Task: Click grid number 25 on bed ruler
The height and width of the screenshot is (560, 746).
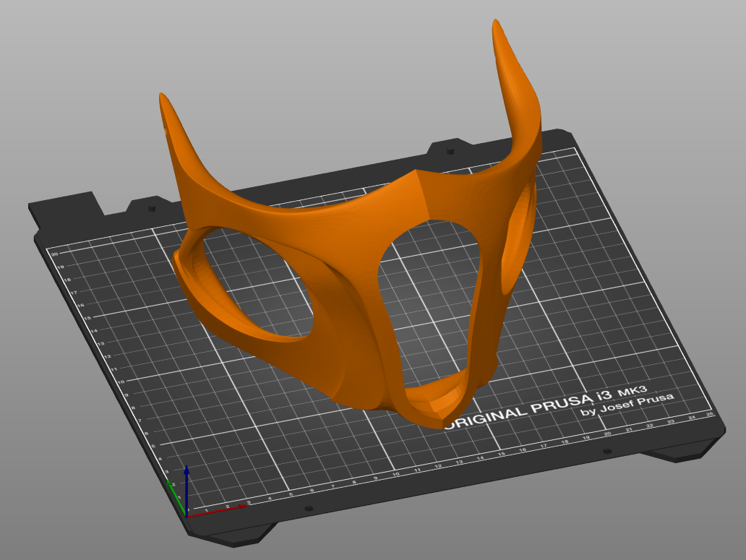Action: click(x=710, y=415)
